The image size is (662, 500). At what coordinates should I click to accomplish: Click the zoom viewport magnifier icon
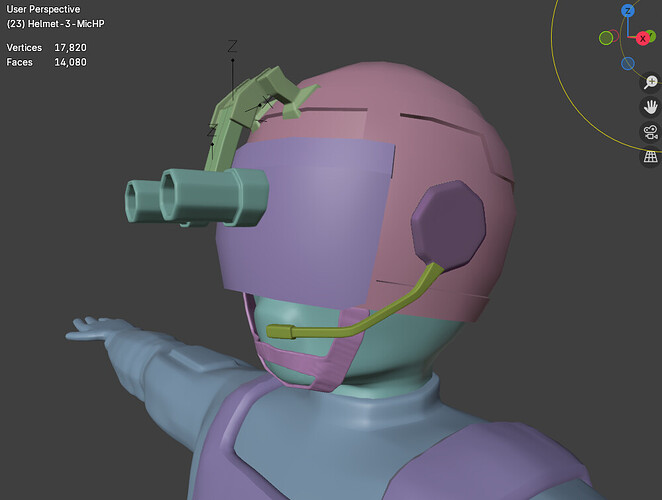[x=650, y=82]
